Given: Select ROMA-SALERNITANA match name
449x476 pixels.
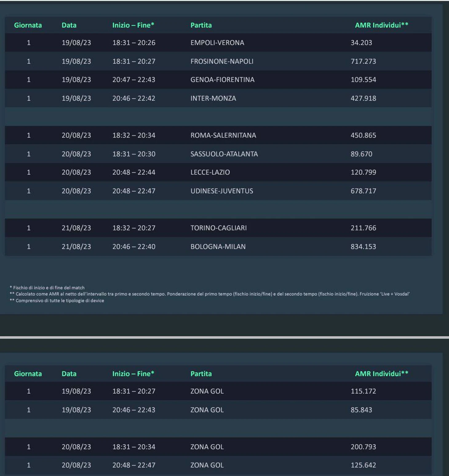Looking at the screenshot, I should coord(223,135).
